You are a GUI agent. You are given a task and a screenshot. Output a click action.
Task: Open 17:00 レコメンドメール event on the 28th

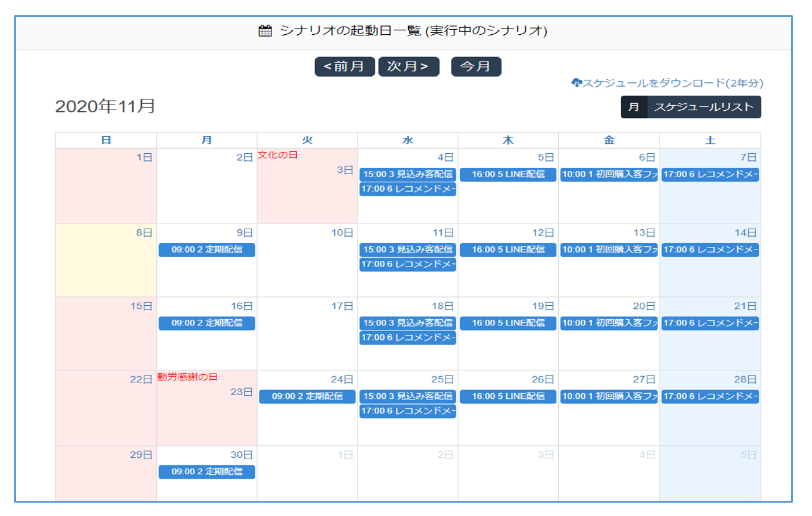click(x=710, y=397)
